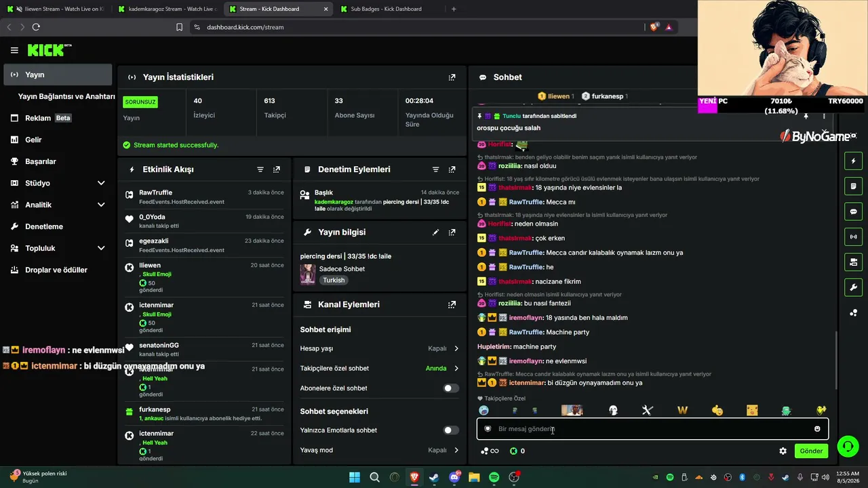Image resolution: width=868 pixels, height=488 pixels.
Task: Expand the Stüdyo sidebar section
Action: 56,183
